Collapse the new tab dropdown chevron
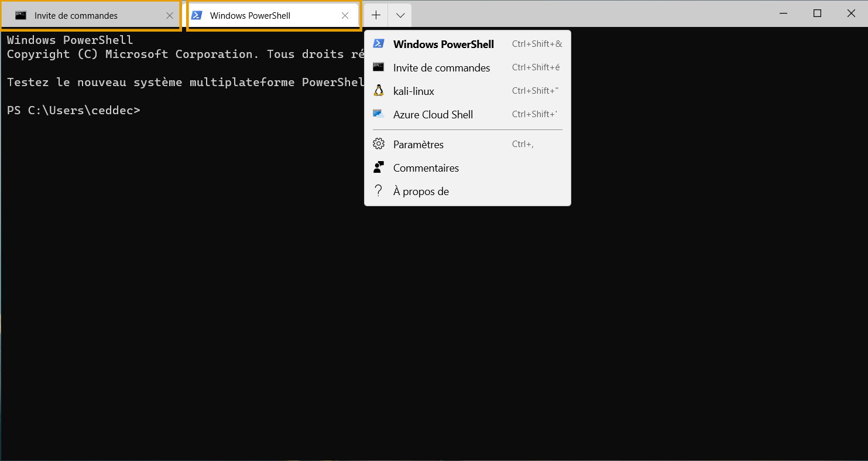Viewport: 868px width, 461px height. coord(400,15)
